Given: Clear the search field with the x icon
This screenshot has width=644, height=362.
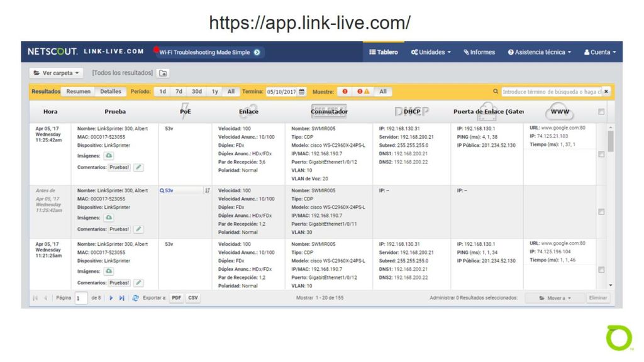Looking at the screenshot, I should [606, 92].
